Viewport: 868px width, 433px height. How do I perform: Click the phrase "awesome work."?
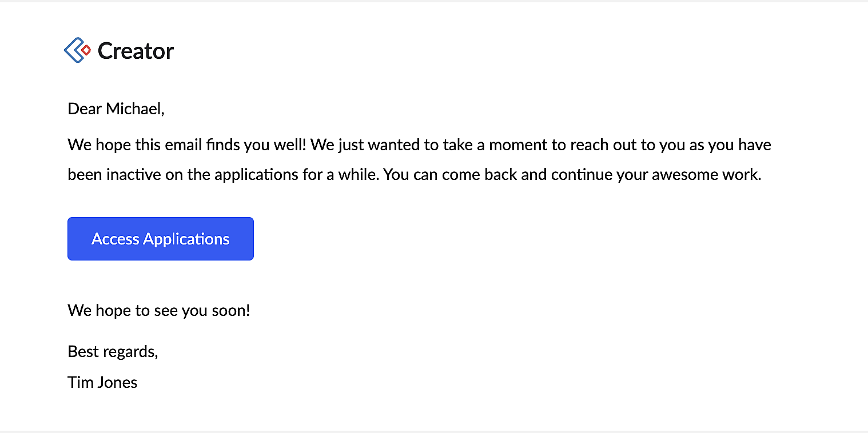pyautogui.click(x=707, y=174)
